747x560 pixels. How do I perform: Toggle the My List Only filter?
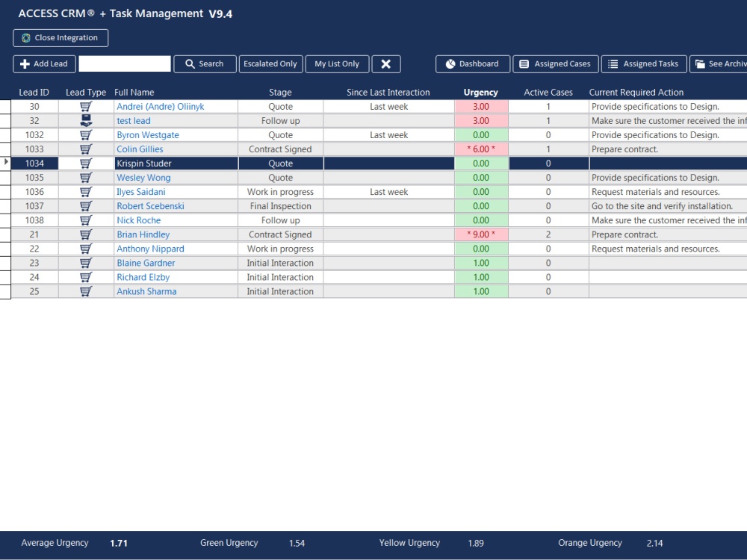click(337, 63)
